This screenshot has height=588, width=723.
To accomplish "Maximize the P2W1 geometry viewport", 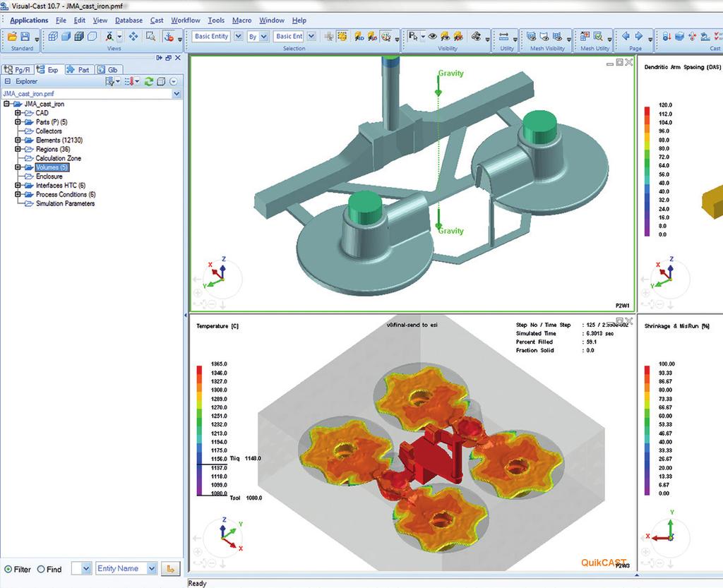I will 620,62.
